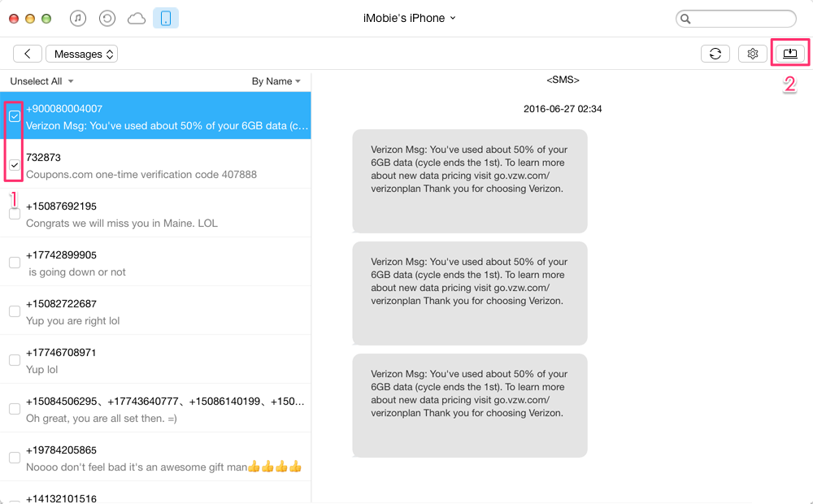The width and height of the screenshot is (813, 504).
Task: Check the +19784205865 conversation checkbox
Action: [x=15, y=458]
